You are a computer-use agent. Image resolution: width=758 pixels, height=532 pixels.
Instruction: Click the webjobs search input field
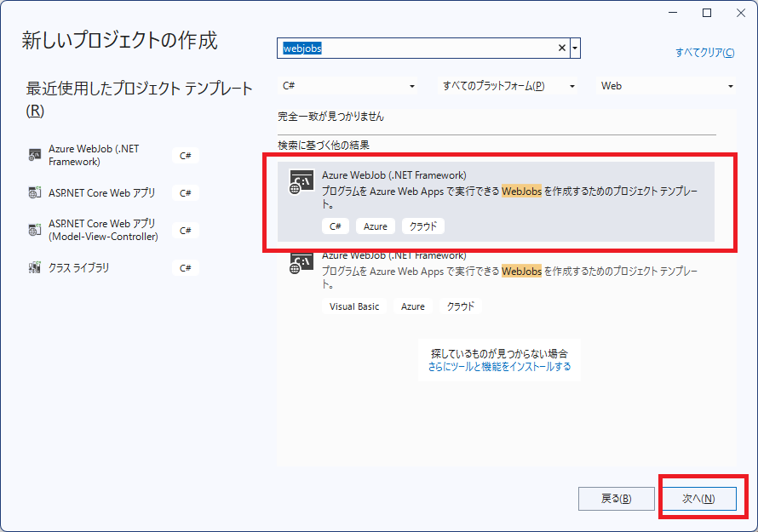(418, 48)
